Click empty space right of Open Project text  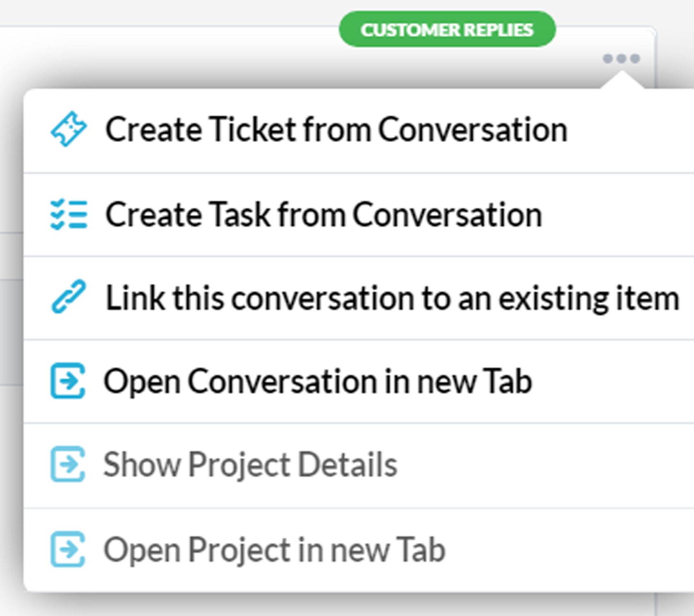pos(571,550)
